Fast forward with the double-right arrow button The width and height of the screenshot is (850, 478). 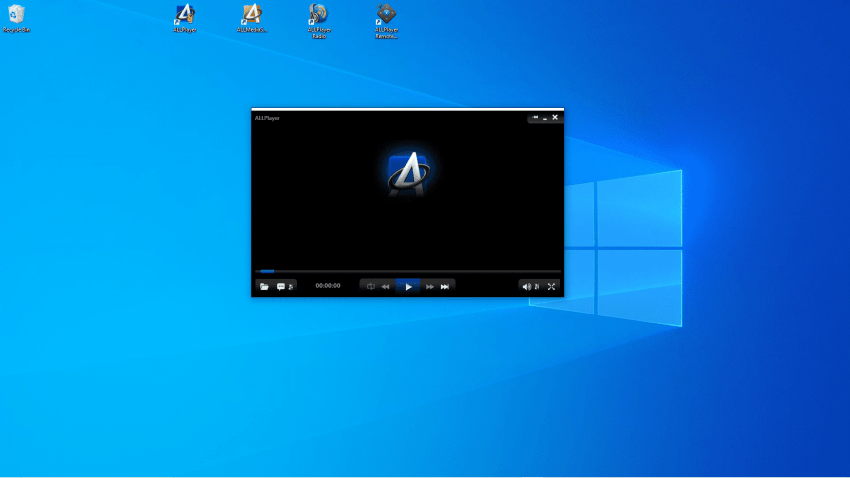coord(430,287)
